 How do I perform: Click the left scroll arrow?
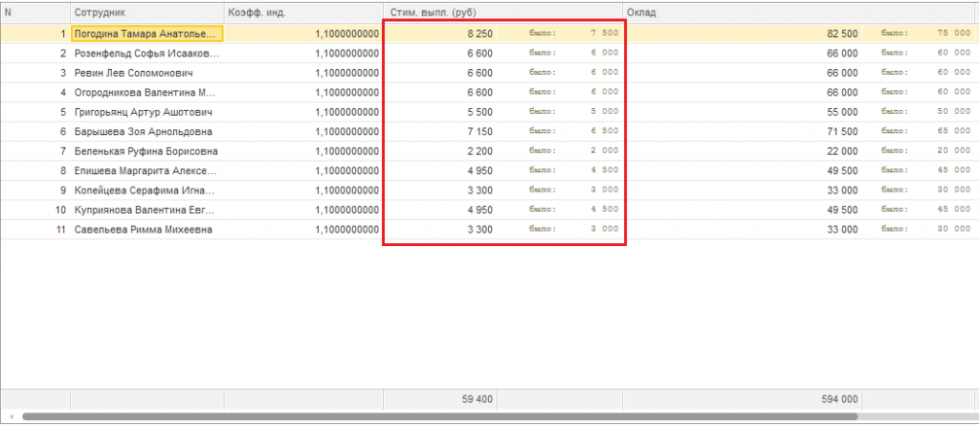point(11,416)
